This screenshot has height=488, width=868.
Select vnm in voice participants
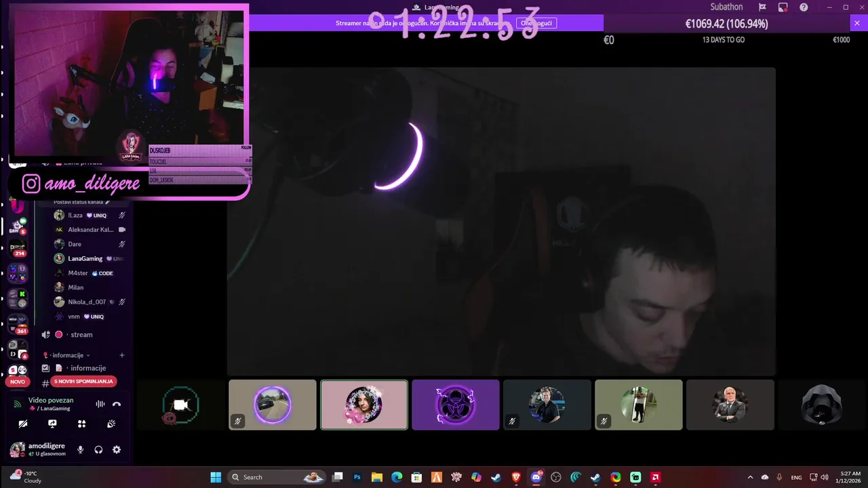(90, 317)
